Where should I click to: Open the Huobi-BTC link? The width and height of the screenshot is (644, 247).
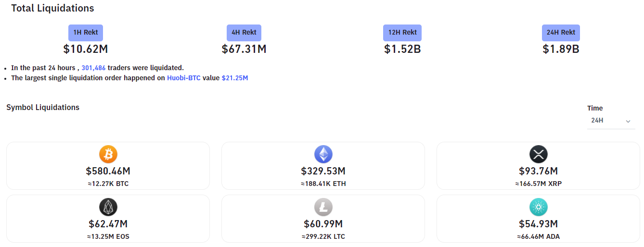(184, 78)
